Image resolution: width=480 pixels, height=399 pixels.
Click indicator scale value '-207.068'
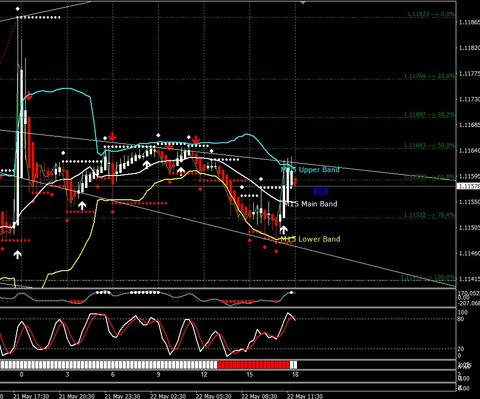469,303
